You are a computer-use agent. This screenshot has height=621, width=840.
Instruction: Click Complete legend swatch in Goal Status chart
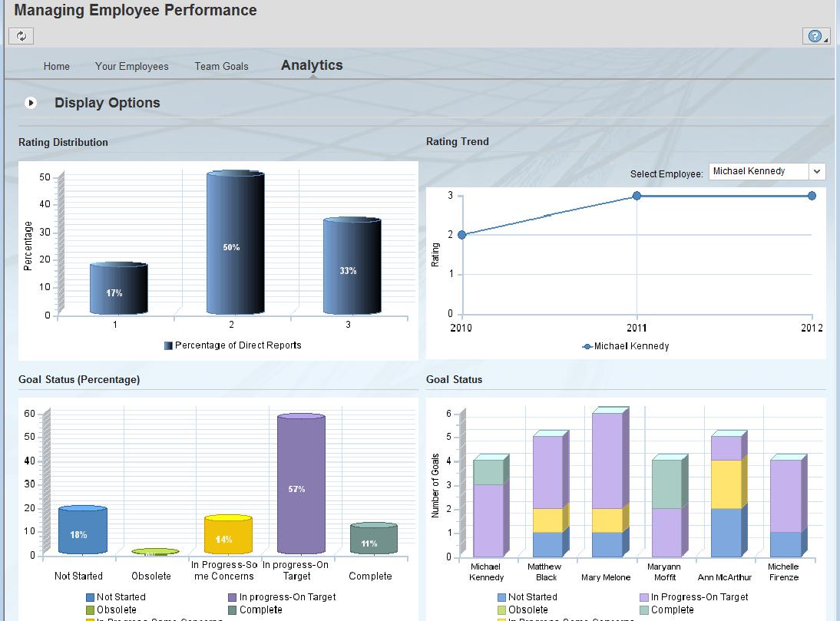click(x=644, y=610)
